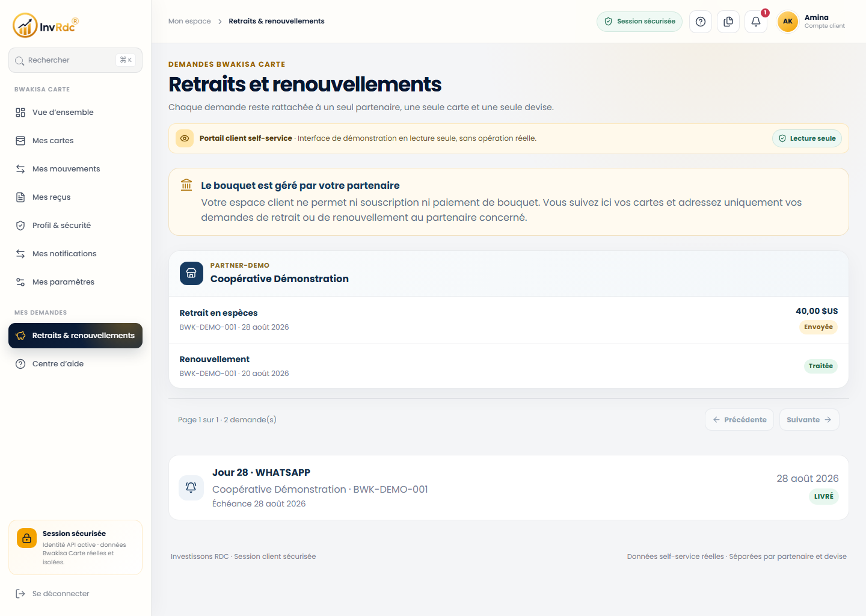Click the Mes paramètres sliders icon
The height and width of the screenshot is (616, 866).
(x=20, y=282)
